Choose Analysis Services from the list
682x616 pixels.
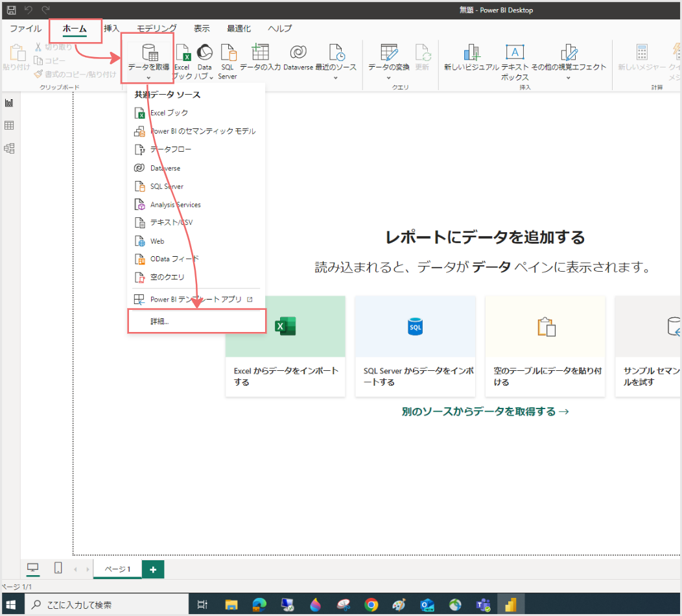(x=196, y=204)
